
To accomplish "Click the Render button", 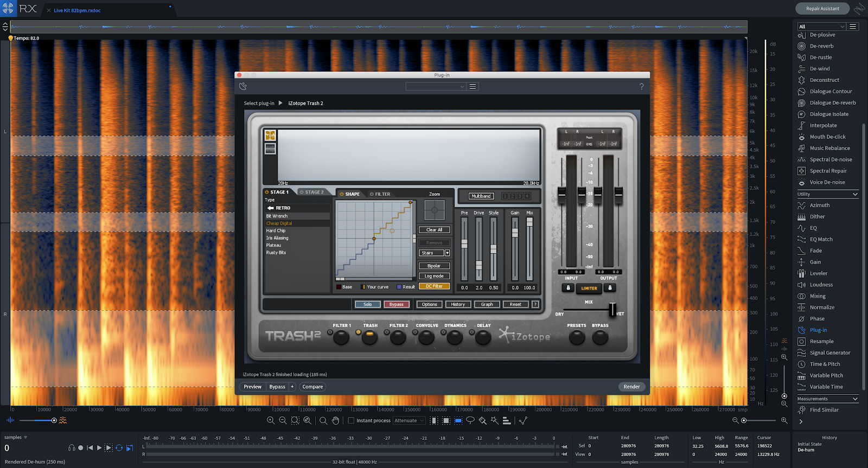I will click(631, 387).
